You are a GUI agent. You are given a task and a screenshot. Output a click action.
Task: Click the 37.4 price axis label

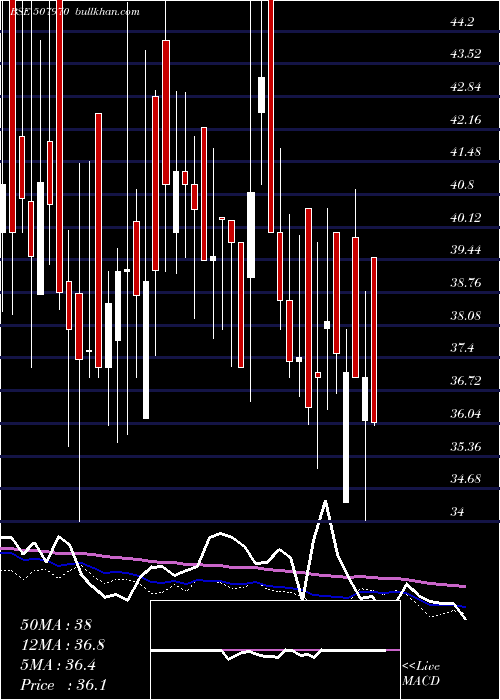click(462, 348)
